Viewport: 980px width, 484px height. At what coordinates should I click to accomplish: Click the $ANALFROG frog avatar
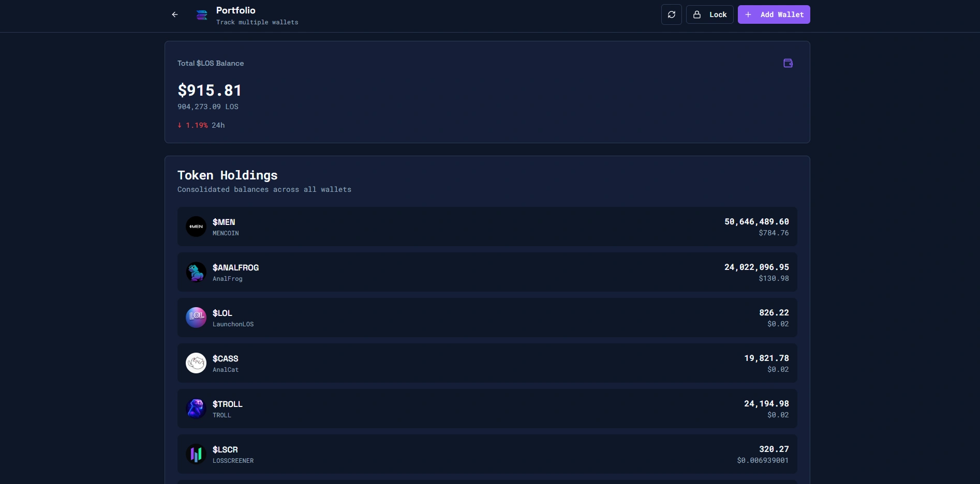click(x=196, y=272)
